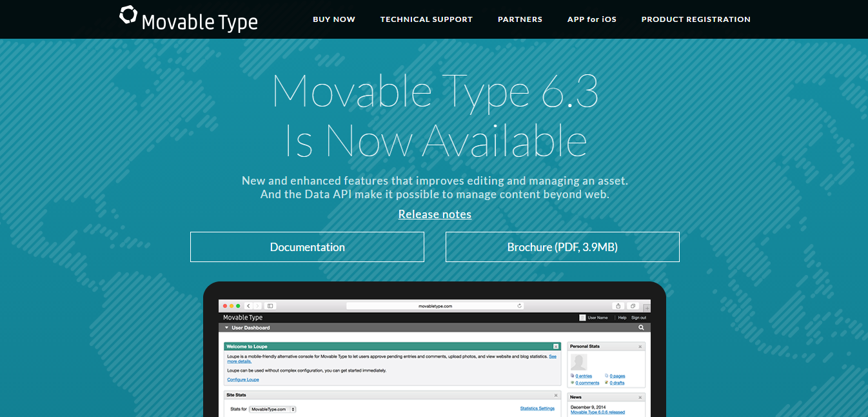
Task: Click the new tab plus icon
Action: click(x=647, y=308)
